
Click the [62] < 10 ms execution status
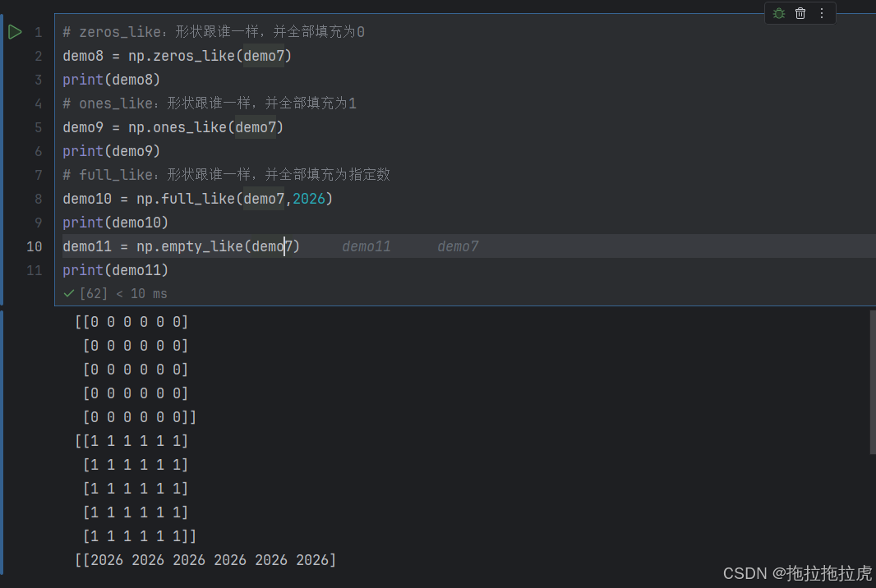point(116,294)
